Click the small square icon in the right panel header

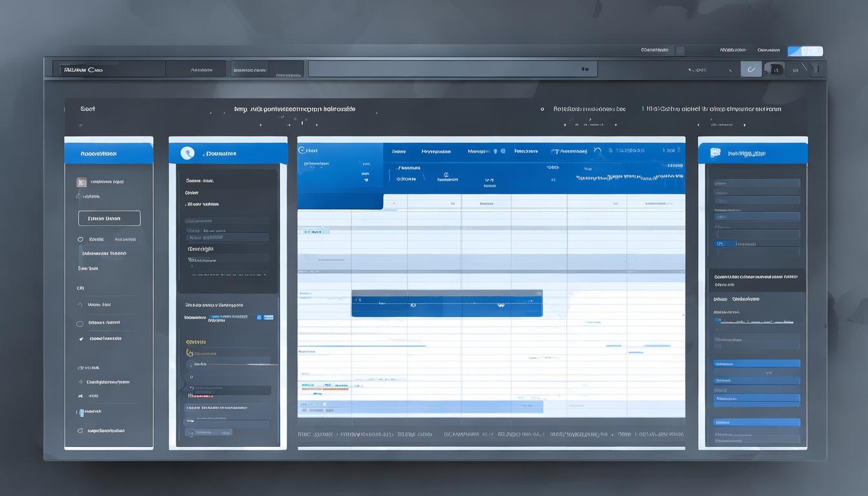(x=715, y=153)
